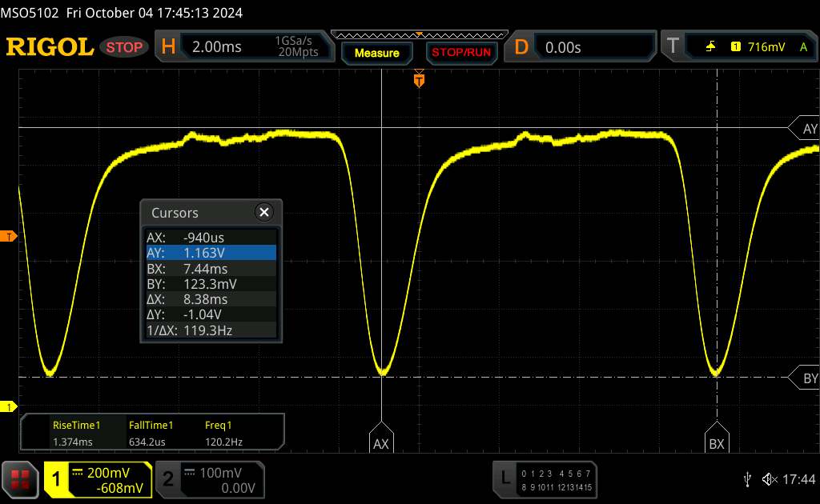Click the rising edge trigger icon
The image size is (820, 504).
pyautogui.click(x=710, y=47)
